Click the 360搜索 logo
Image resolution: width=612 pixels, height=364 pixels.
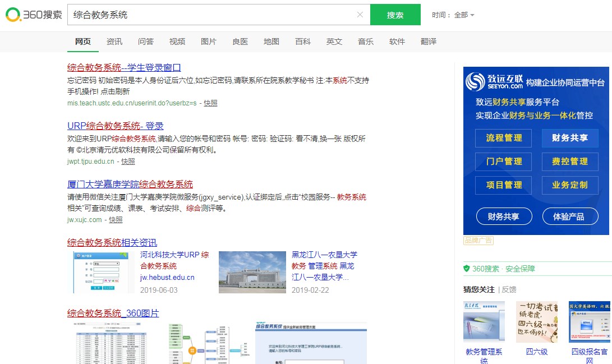click(x=34, y=15)
